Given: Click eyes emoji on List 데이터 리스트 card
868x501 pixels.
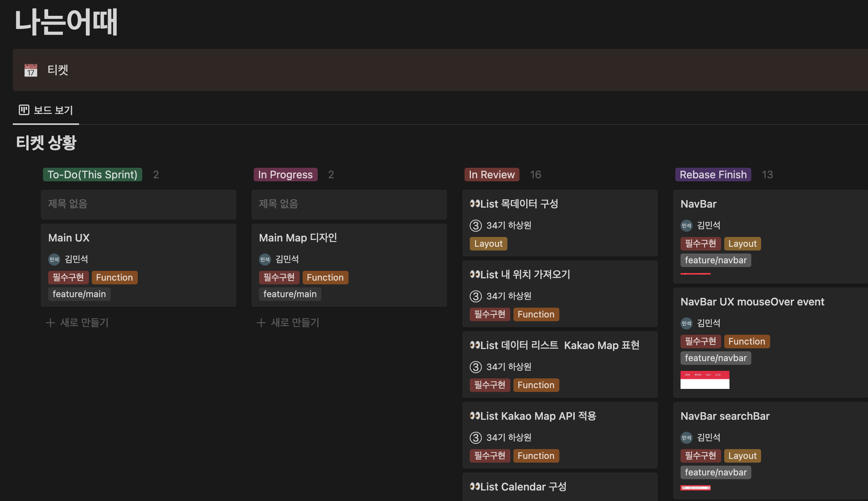Looking at the screenshot, I should click(x=475, y=345).
